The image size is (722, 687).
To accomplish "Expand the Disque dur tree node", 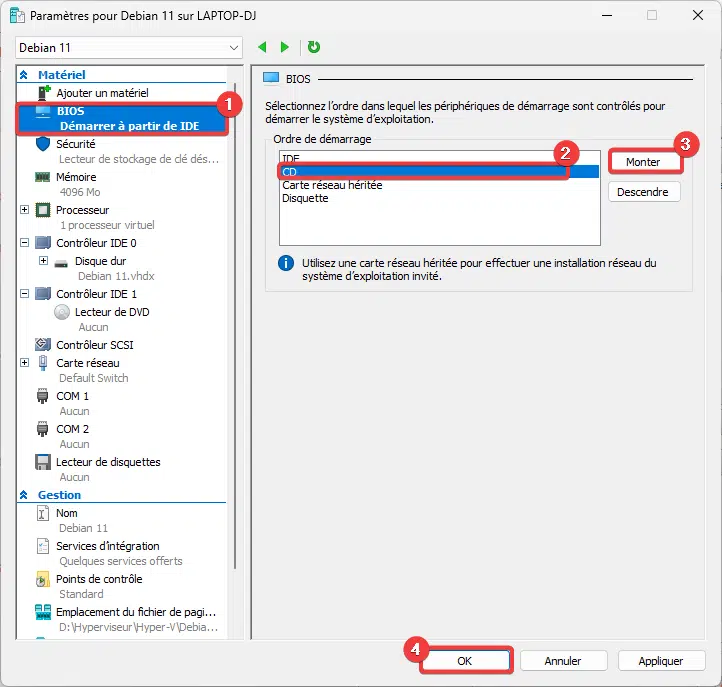I will (x=43, y=261).
